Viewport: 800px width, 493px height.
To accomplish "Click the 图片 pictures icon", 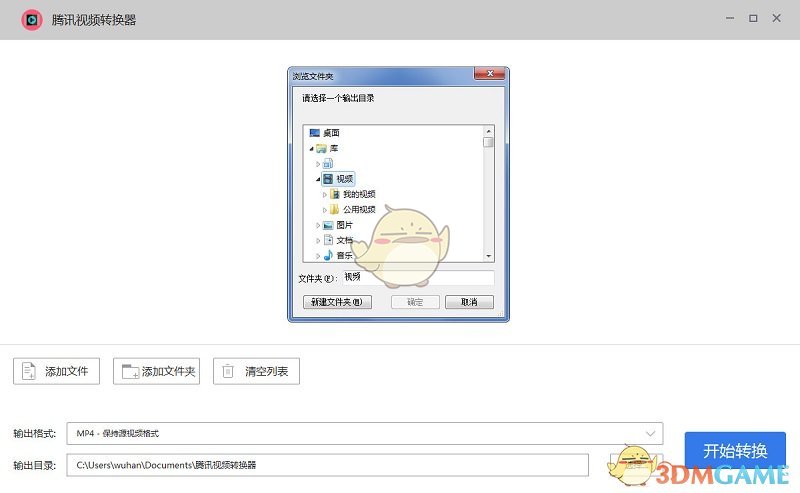I will (328, 225).
